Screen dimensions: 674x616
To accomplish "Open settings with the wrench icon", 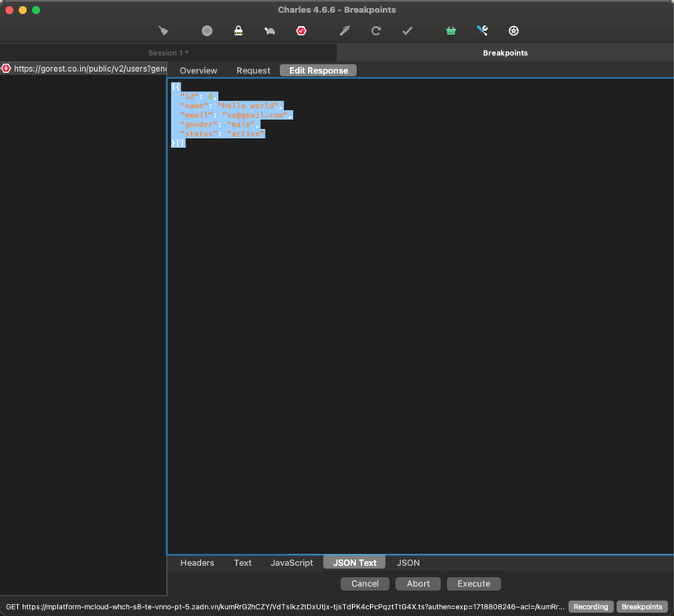I will 481,30.
